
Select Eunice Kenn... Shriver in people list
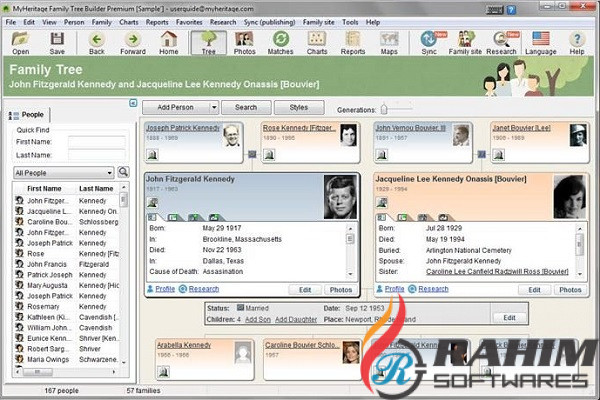pos(67,338)
